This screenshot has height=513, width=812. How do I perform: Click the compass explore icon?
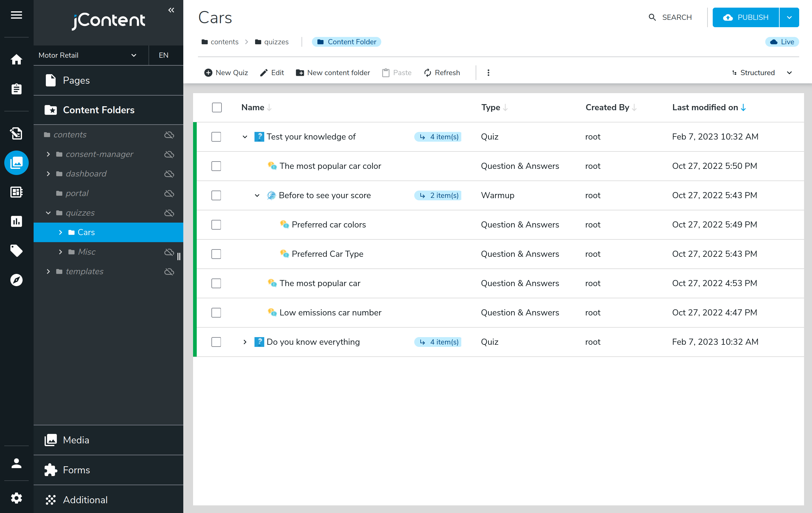tap(16, 280)
